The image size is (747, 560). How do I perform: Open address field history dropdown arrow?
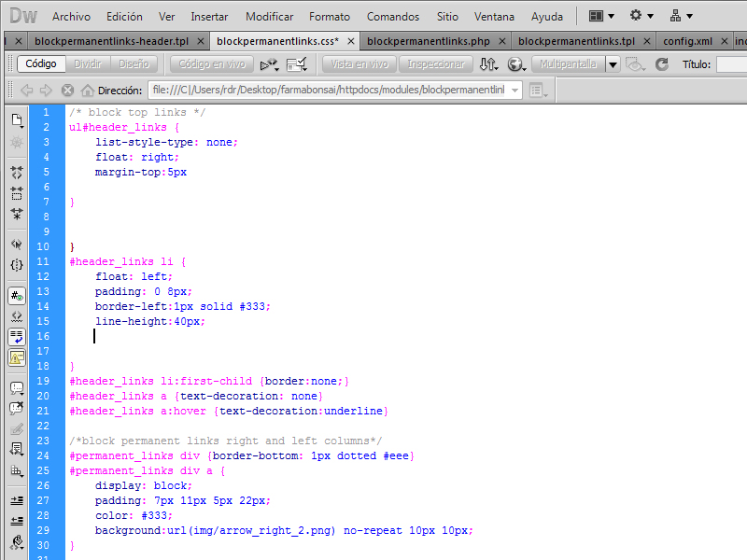(514, 90)
